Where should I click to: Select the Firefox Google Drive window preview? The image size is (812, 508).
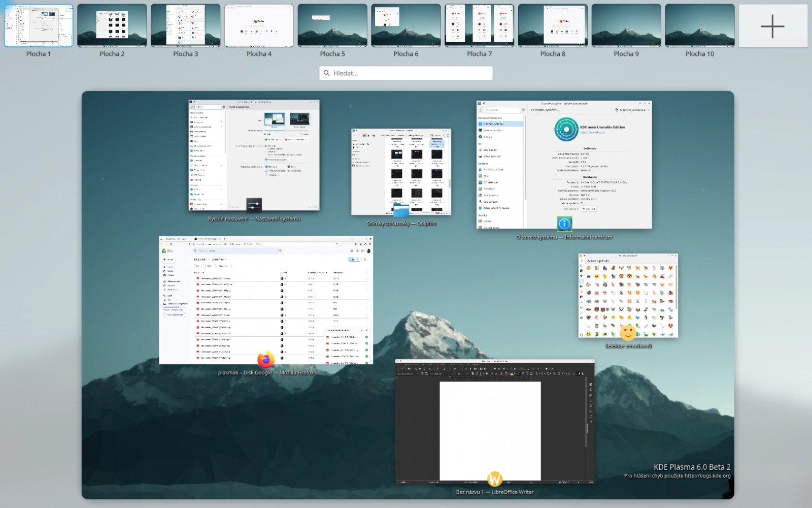pyautogui.click(x=266, y=300)
